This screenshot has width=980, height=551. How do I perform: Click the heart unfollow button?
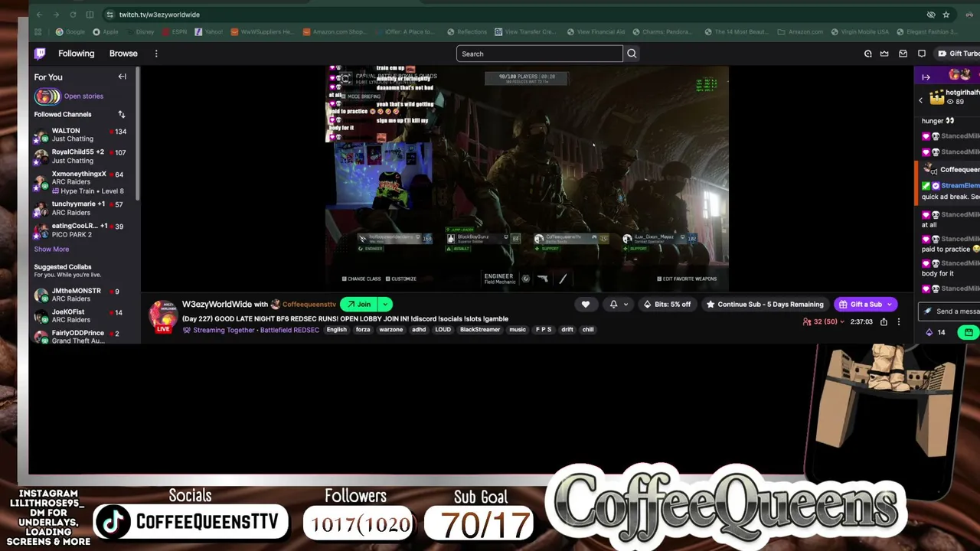tap(586, 304)
